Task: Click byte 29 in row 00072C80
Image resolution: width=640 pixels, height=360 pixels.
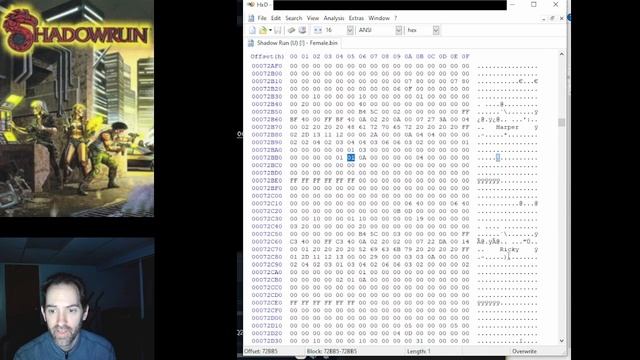Action: [373, 257]
